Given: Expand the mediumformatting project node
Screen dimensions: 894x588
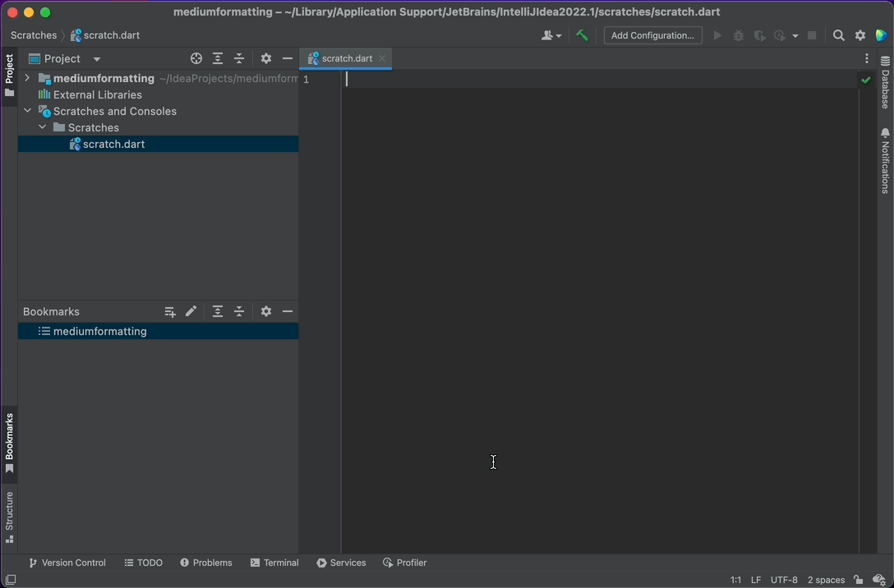Looking at the screenshot, I should 27,78.
